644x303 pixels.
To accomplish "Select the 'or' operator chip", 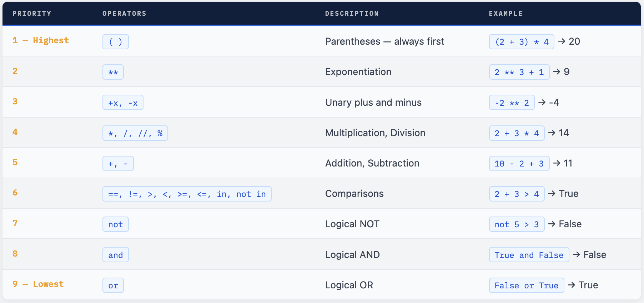I will click(x=113, y=285).
